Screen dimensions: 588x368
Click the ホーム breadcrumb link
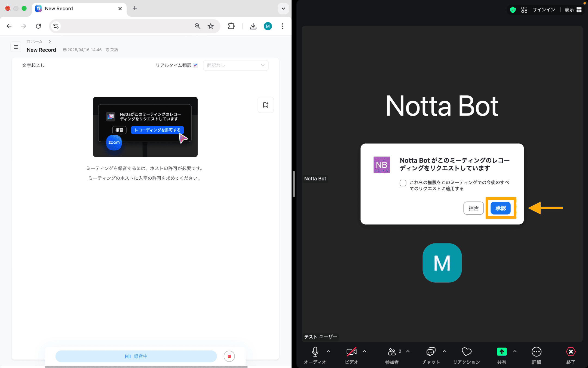(x=35, y=42)
